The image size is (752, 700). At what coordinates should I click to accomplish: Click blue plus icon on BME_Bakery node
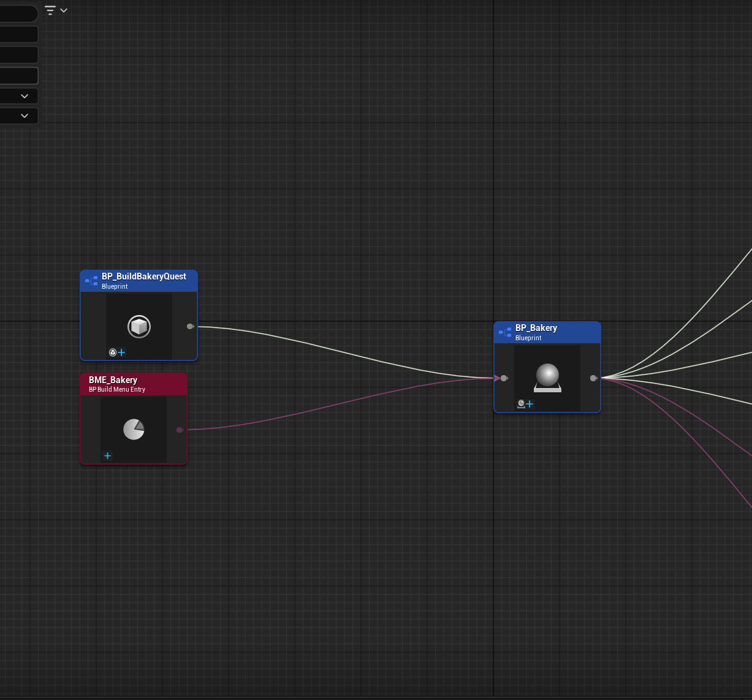click(107, 455)
